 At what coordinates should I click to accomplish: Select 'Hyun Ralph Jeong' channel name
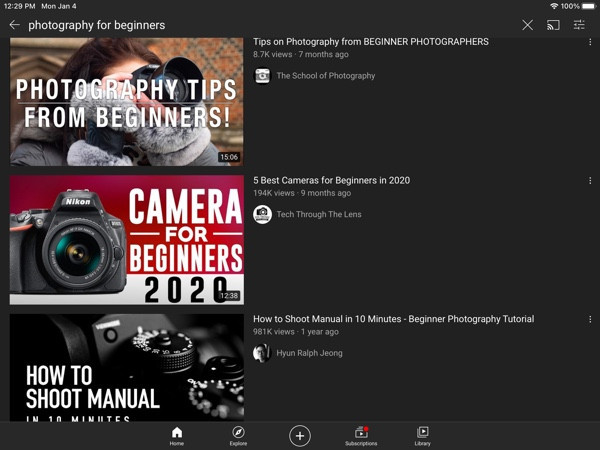[309, 353]
